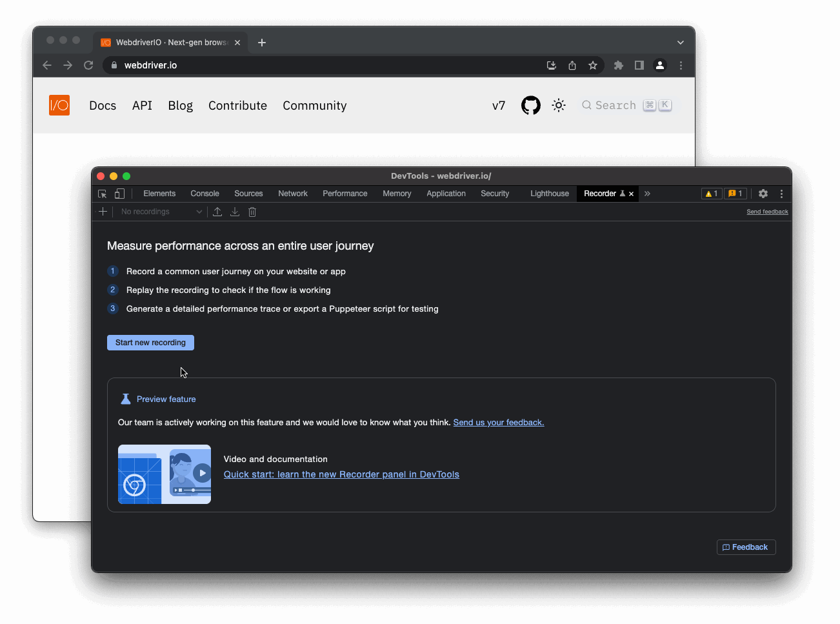Close the Recorder tab with its x

pos(631,194)
